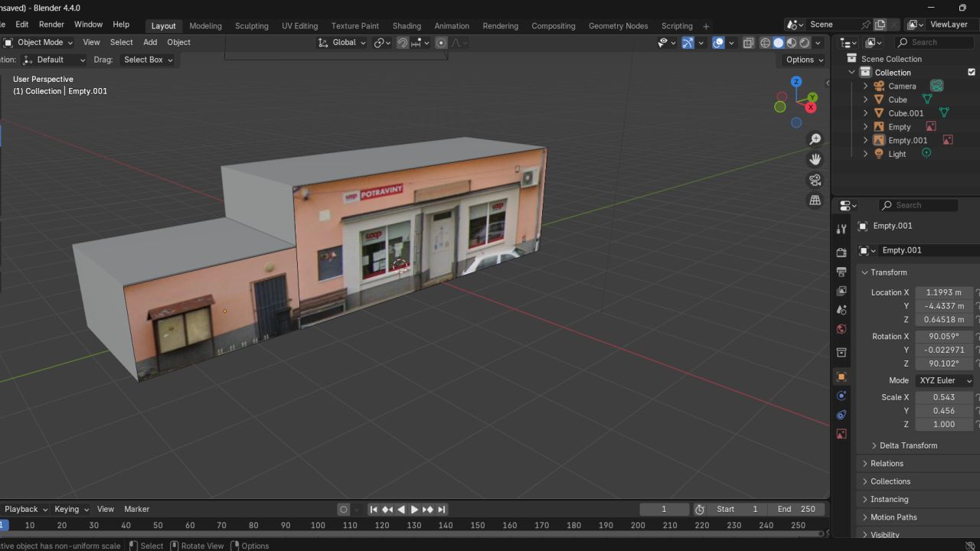Switch to the UV Editing workspace tab
This screenshot has width=980, height=551.
tap(299, 25)
